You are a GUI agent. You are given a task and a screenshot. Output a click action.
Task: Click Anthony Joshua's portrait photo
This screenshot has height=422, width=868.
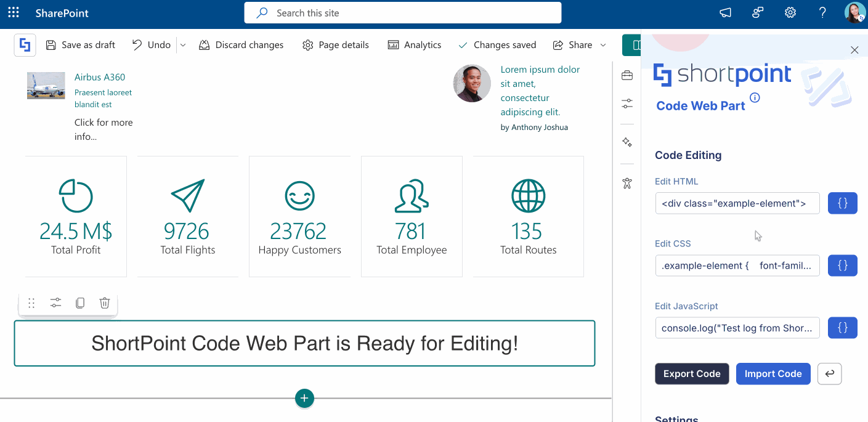tap(472, 83)
